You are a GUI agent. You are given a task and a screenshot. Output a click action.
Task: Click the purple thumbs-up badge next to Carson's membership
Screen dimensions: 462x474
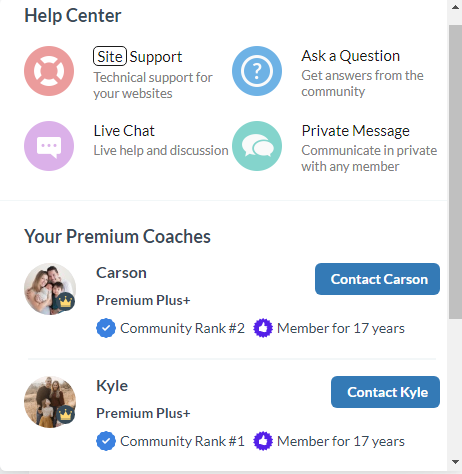tap(263, 328)
